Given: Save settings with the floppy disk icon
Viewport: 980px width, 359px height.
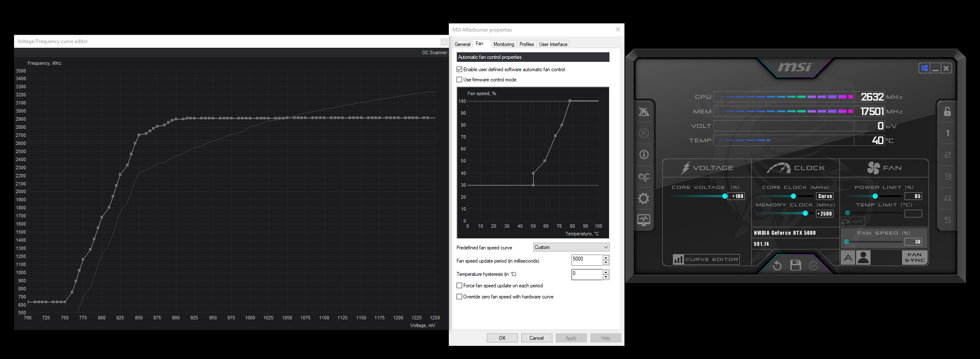Looking at the screenshot, I should (795, 265).
